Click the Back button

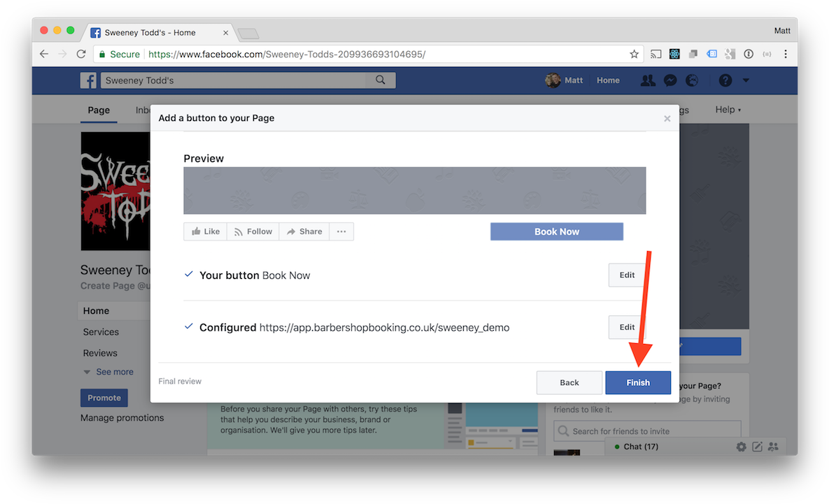(569, 382)
